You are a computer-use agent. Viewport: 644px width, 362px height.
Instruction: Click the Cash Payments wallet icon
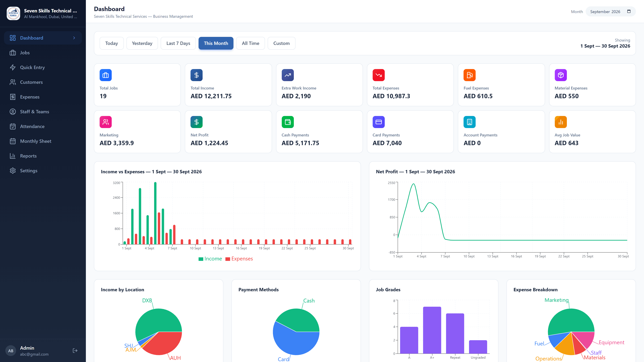point(287,122)
